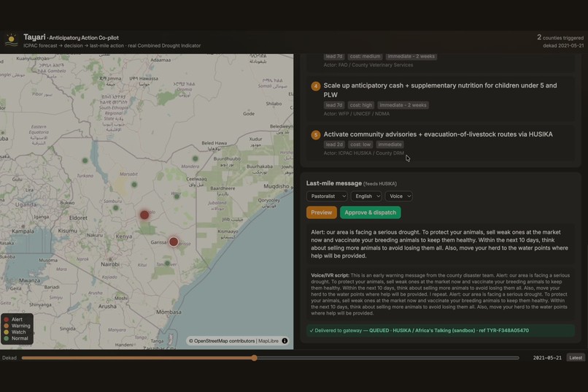The height and width of the screenshot is (392, 588).
Task: Click the number 4 action badge
Action: click(x=315, y=86)
